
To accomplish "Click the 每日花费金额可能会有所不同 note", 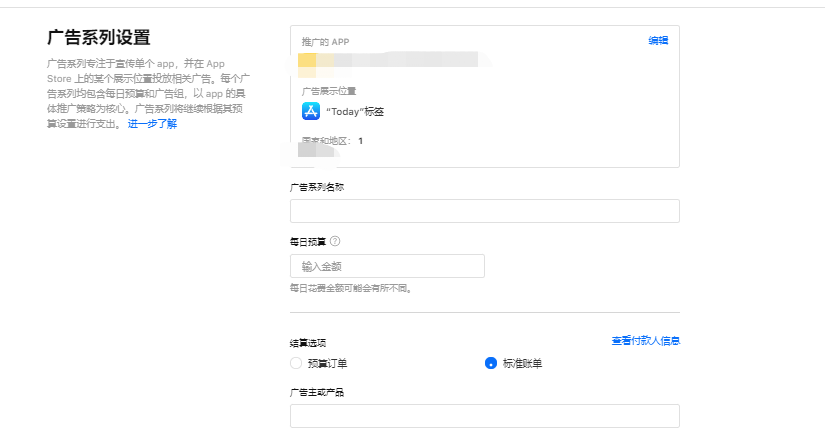I will click(351, 288).
